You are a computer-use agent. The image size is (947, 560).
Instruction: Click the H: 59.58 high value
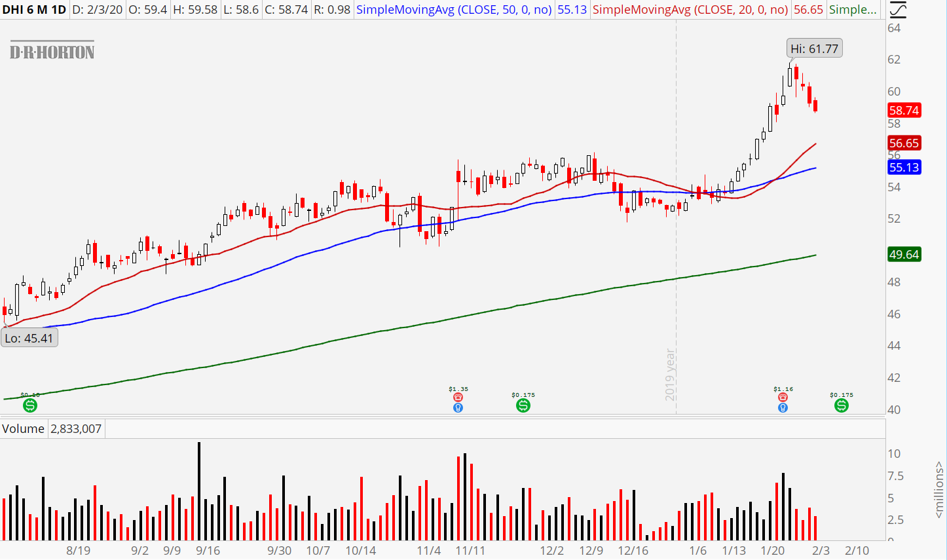(195, 10)
